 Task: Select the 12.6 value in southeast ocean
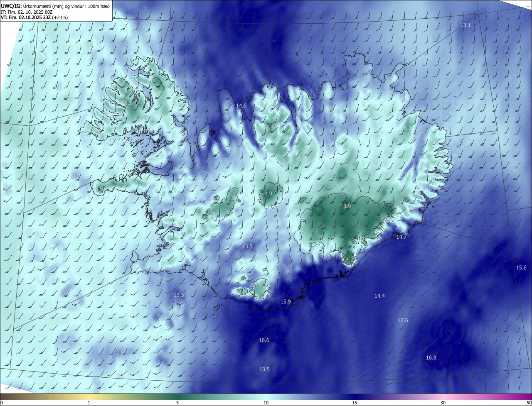[403, 320]
